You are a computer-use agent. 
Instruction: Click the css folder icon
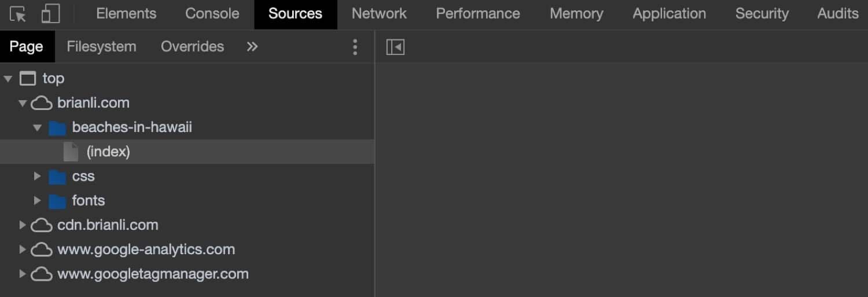[x=57, y=177]
